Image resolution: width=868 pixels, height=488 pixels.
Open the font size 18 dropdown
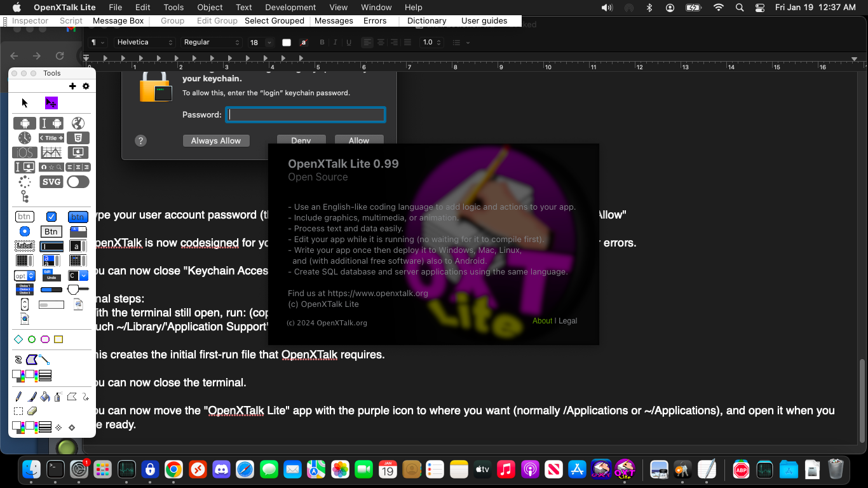tap(269, 43)
